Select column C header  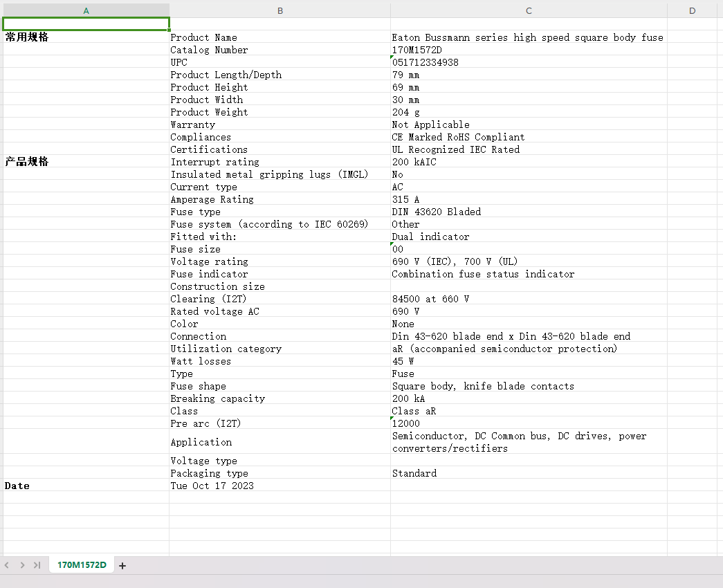(x=529, y=10)
